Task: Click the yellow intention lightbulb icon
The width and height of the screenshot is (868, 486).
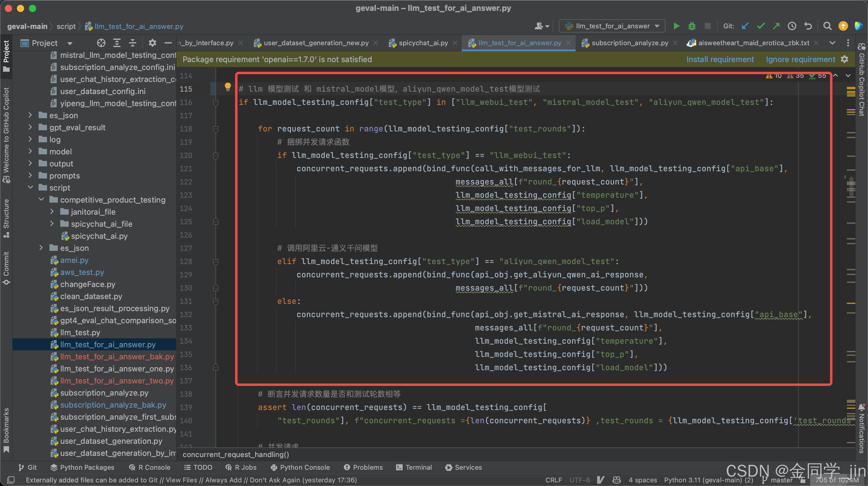Action: pyautogui.click(x=228, y=87)
